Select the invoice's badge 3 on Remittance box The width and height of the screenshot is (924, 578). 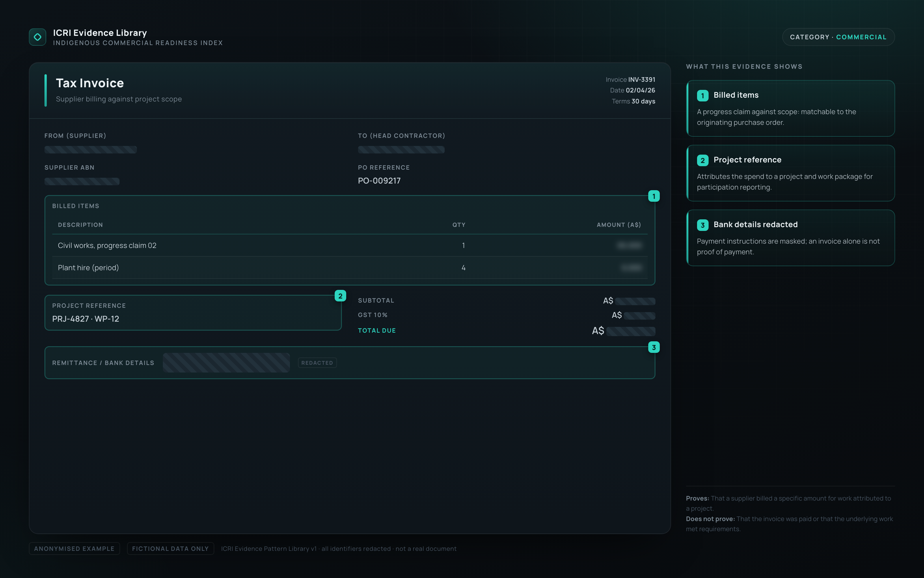654,347
